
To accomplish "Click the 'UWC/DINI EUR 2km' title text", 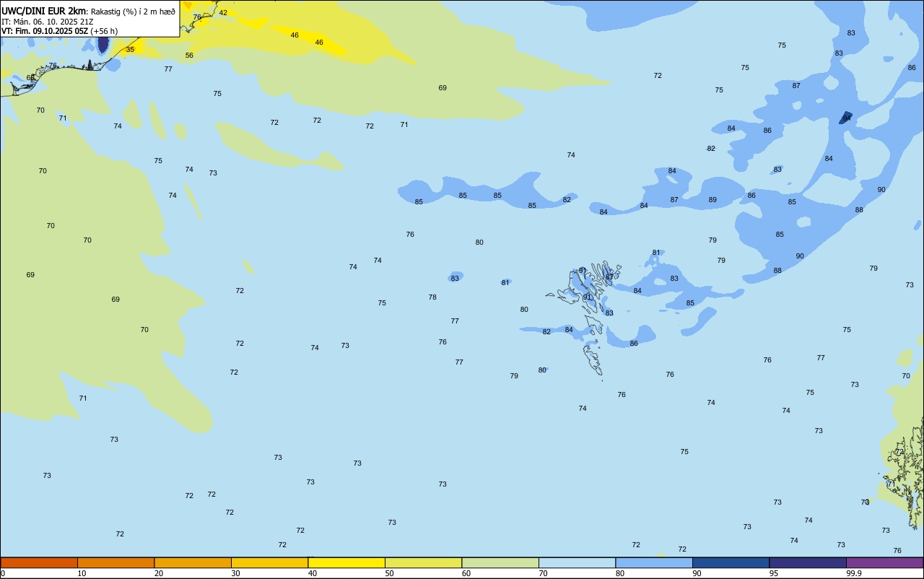I will click(x=43, y=10).
